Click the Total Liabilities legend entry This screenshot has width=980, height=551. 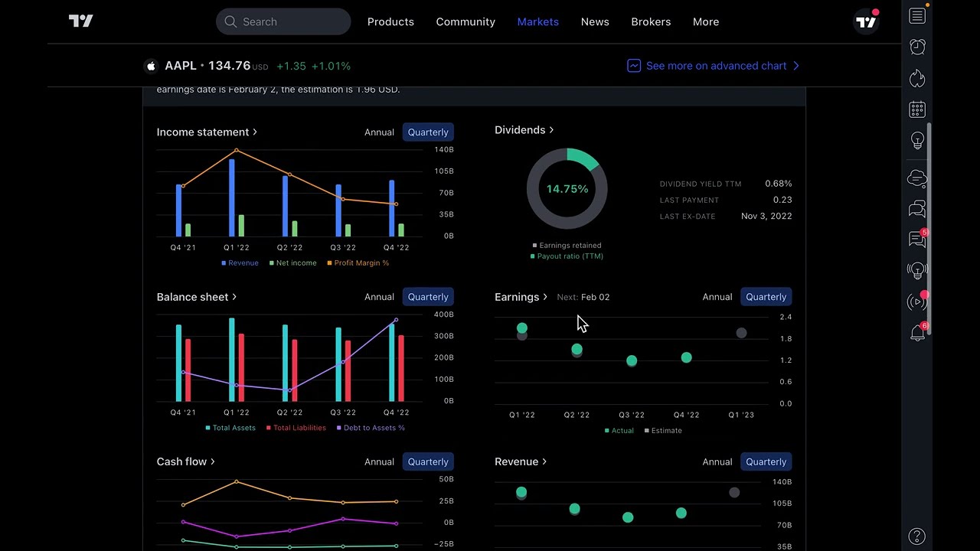pos(296,428)
